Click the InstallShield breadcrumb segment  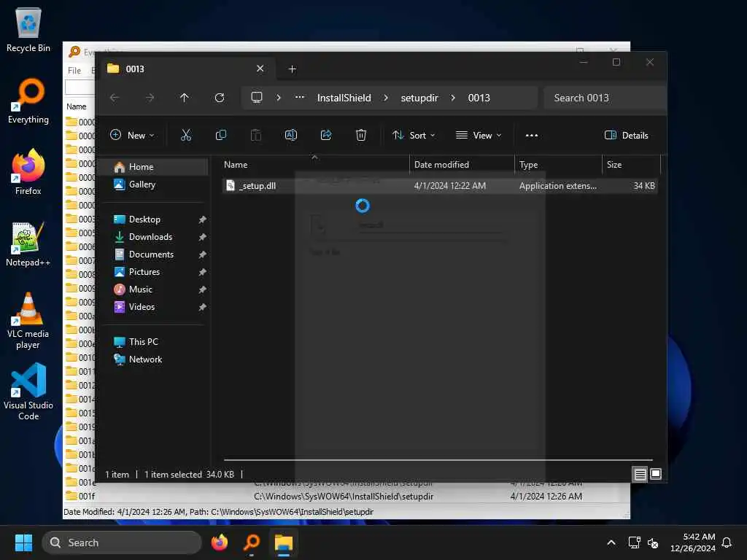[344, 98]
